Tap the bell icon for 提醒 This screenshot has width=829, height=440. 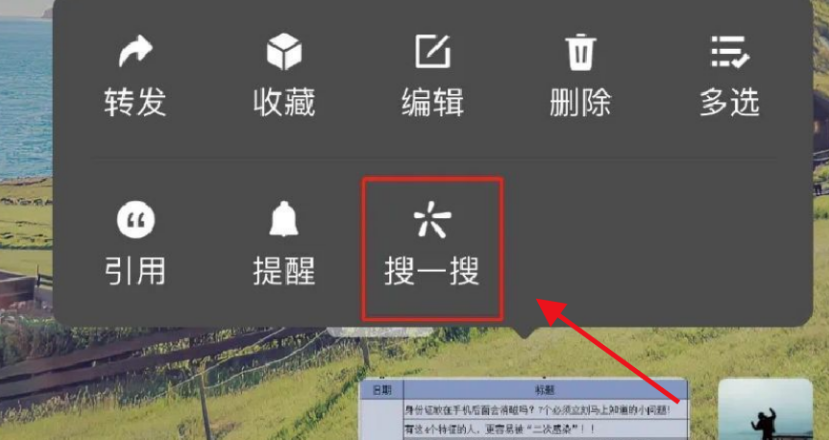[x=284, y=219]
